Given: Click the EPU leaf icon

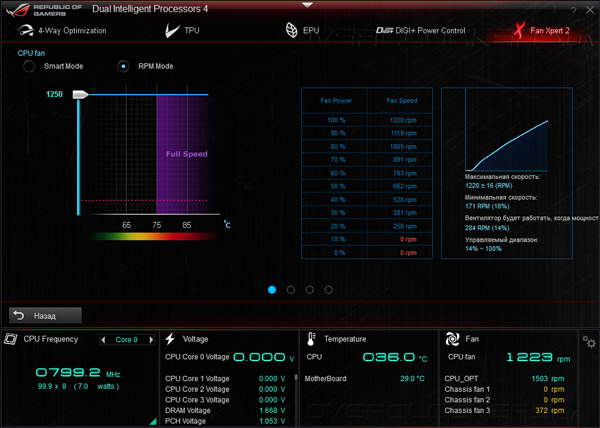Looking at the screenshot, I should click(x=292, y=30).
